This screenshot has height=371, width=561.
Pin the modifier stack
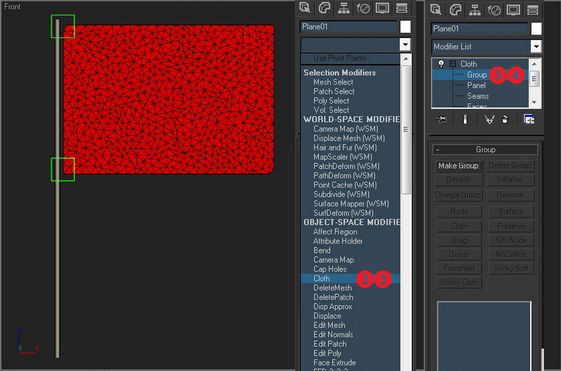point(442,119)
